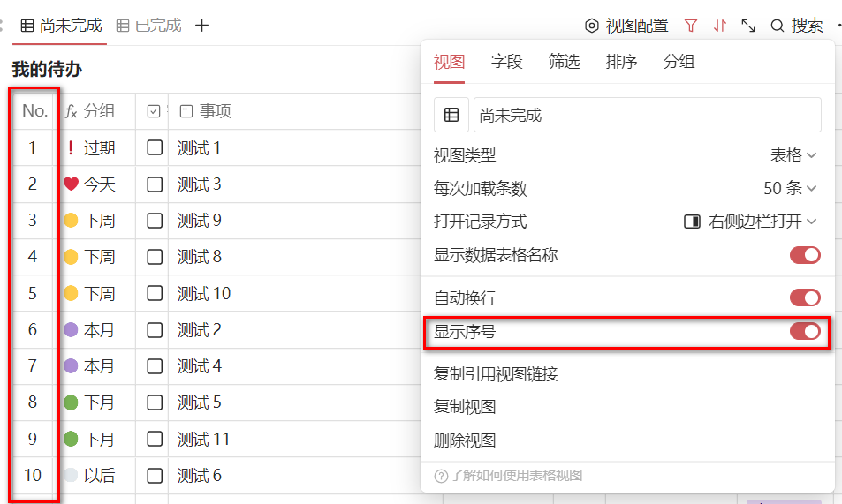Expand the 每次加载条数 50 条 dropdown
Image resolution: width=842 pixels, height=504 pixels.
(790, 188)
